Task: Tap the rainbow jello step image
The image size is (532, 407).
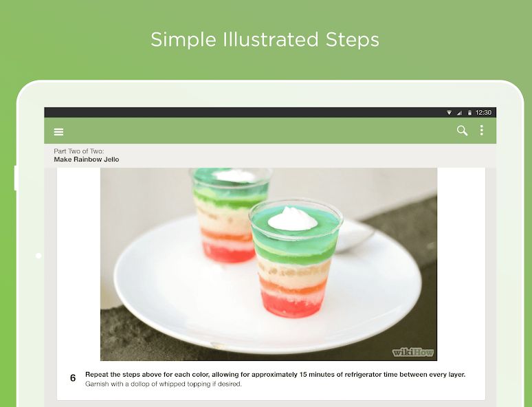Action: [x=269, y=264]
